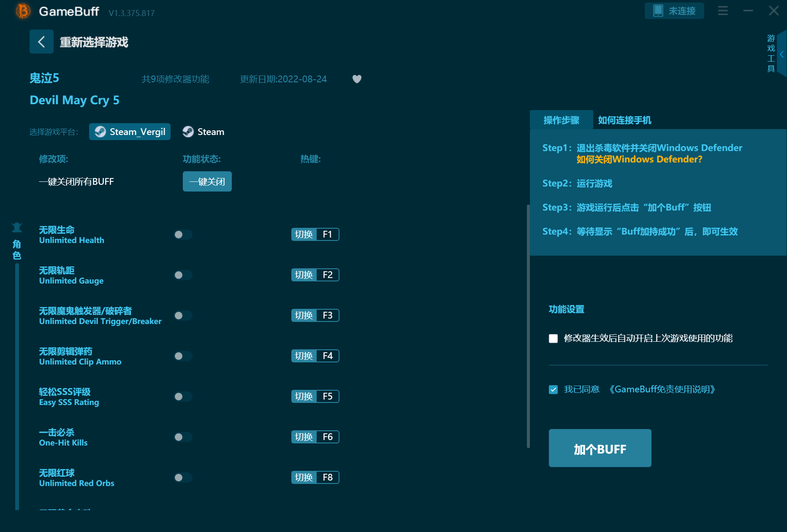The height and width of the screenshot is (532, 787).
Task: Click the F8 hotkey field
Action: tap(328, 478)
